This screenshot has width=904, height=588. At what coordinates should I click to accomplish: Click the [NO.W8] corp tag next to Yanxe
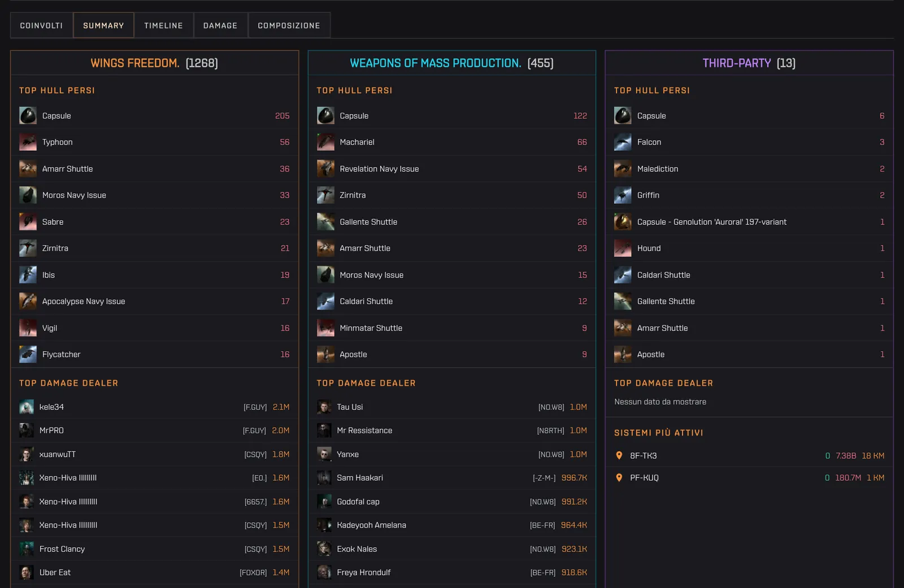point(551,455)
